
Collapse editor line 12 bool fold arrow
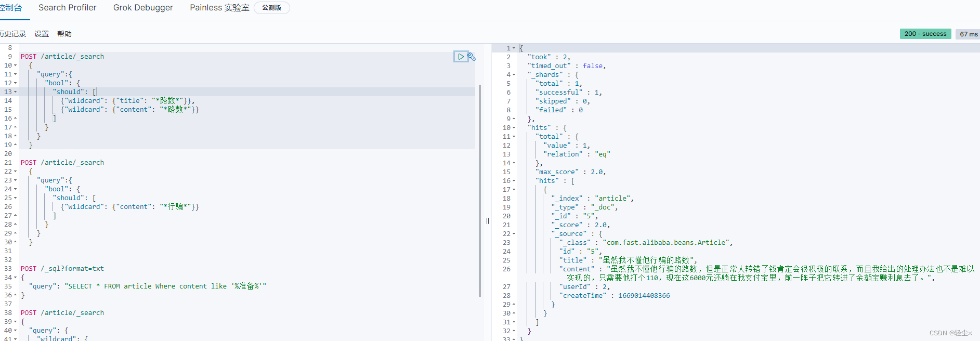(x=15, y=83)
